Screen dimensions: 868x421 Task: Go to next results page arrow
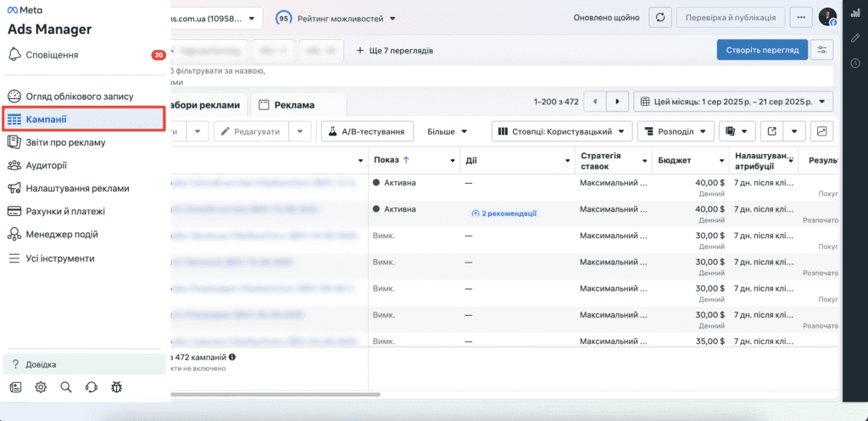(x=617, y=102)
